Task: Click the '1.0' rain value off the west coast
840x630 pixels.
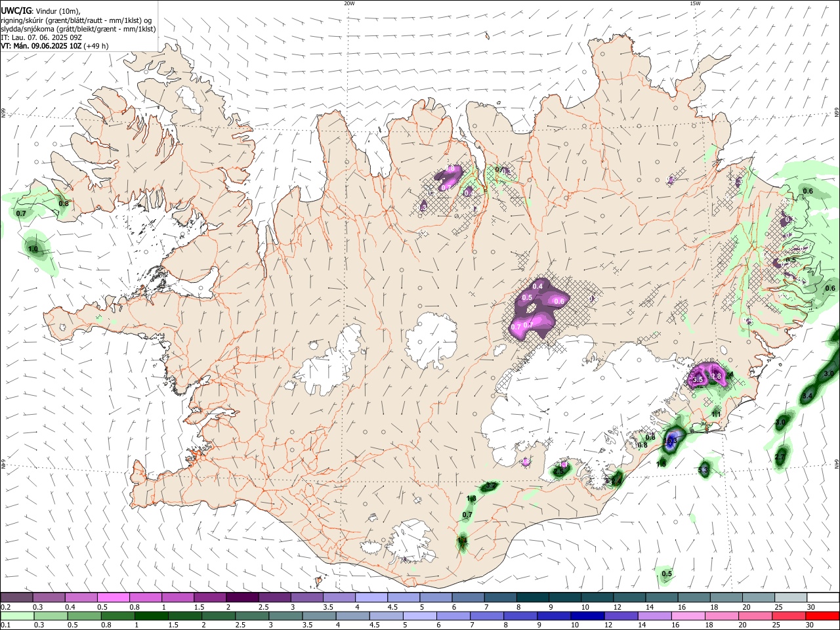Action: click(33, 249)
